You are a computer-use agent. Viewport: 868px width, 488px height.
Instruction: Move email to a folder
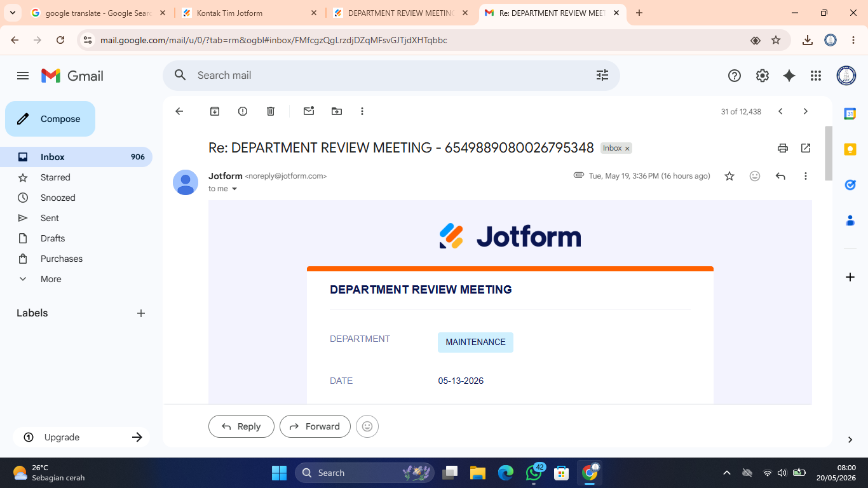coord(337,111)
